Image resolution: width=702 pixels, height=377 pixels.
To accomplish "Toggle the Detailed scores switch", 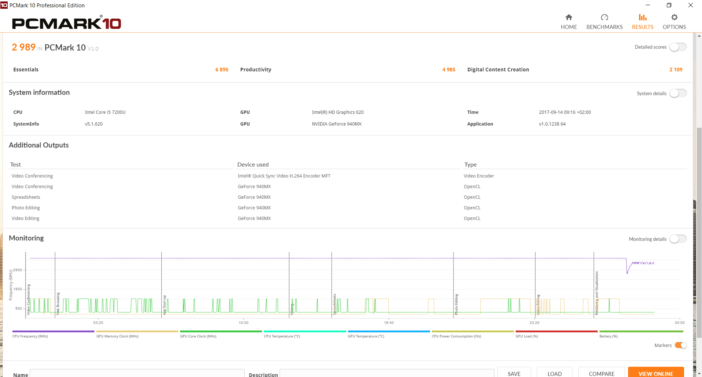I will pos(678,47).
